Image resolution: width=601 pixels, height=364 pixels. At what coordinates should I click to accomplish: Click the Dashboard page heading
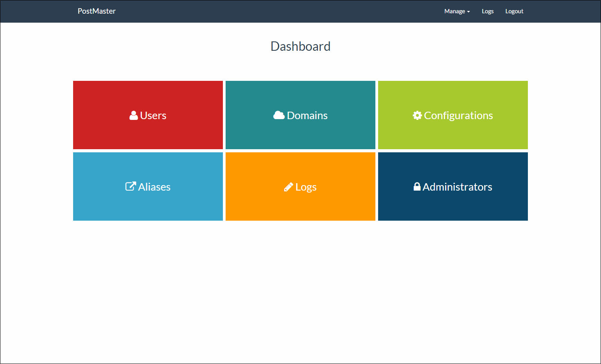[300, 46]
